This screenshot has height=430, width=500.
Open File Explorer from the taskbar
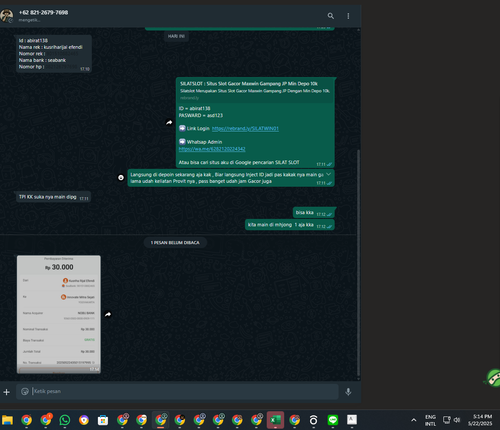[x=7, y=420]
